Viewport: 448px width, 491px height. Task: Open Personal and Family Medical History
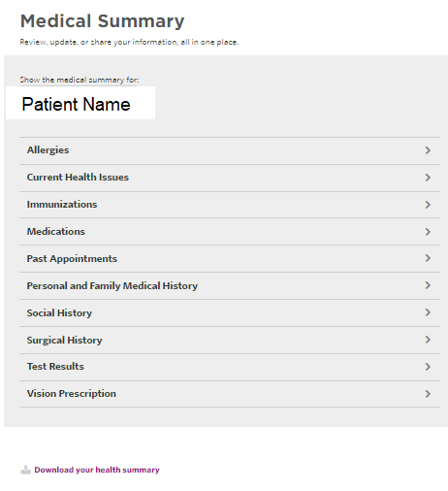click(x=112, y=286)
